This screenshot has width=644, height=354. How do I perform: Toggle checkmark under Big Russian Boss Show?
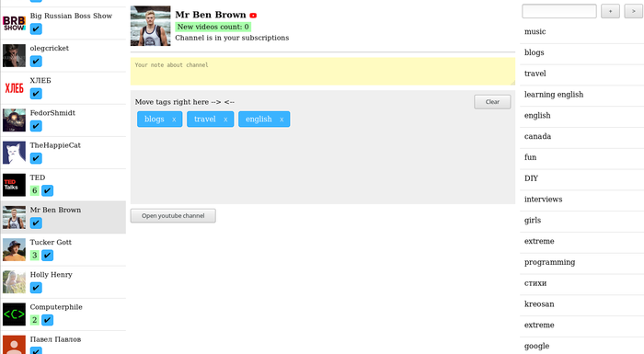coord(36,29)
